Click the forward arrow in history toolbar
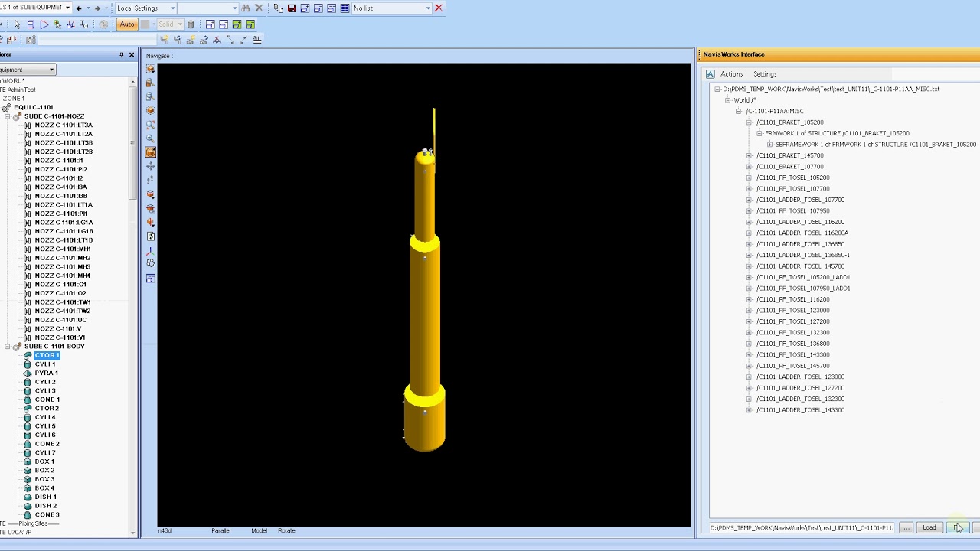 [x=97, y=8]
